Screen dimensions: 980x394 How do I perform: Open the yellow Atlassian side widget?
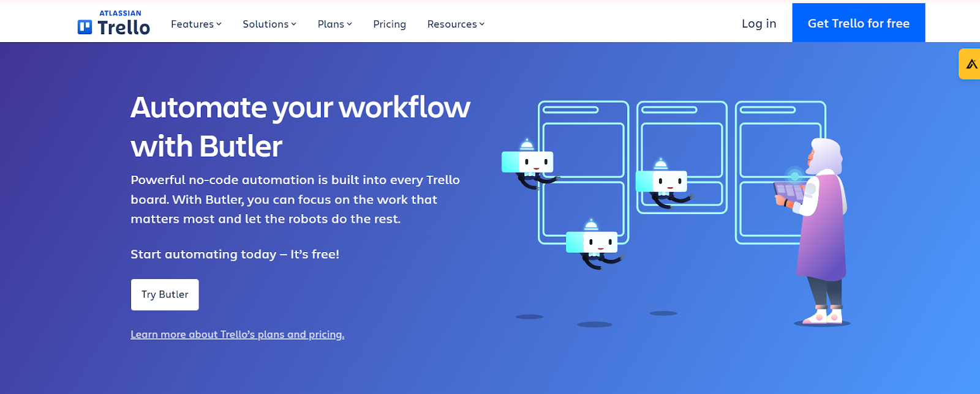coord(970,64)
